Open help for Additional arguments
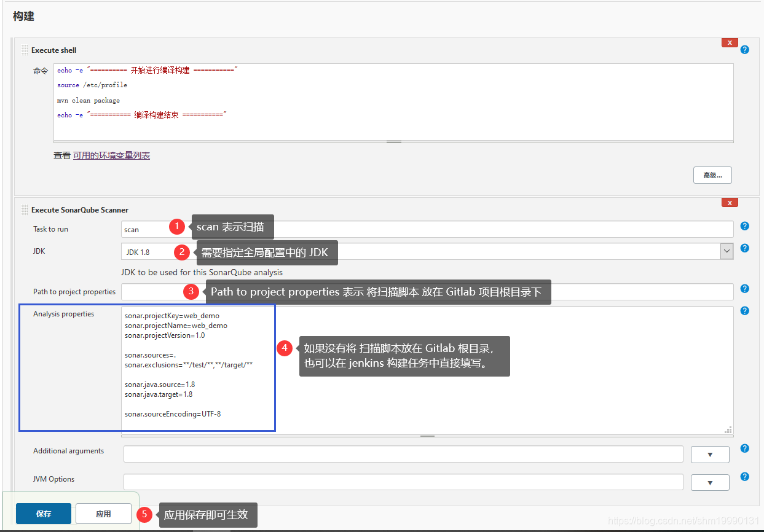 pos(745,448)
